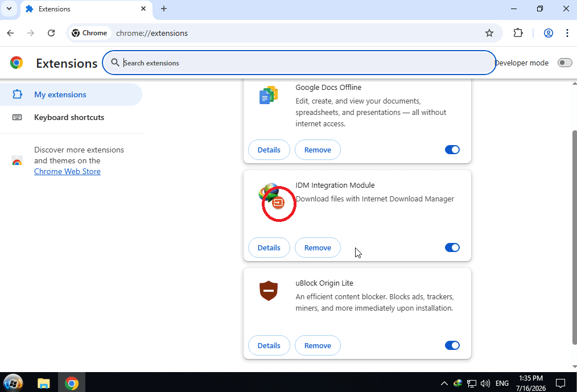Click the address bar URL chrome://extensions

(152, 33)
